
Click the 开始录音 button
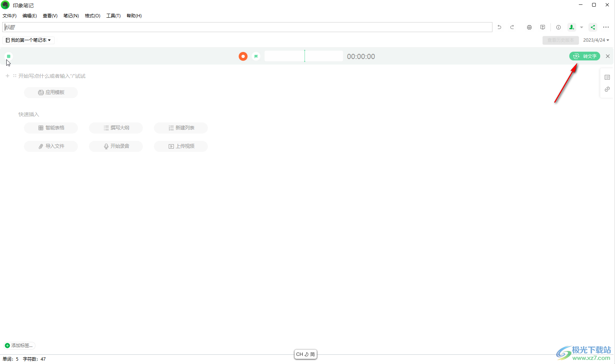[116, 146]
